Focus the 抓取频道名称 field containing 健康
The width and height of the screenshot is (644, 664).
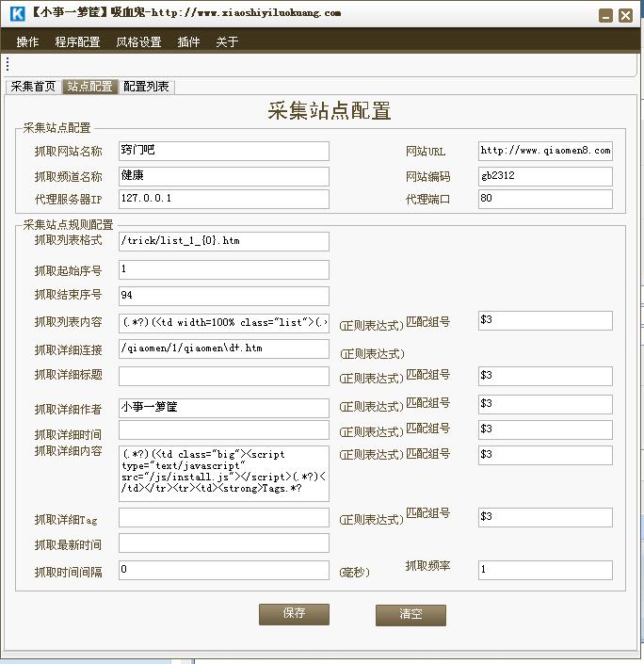[223, 176]
